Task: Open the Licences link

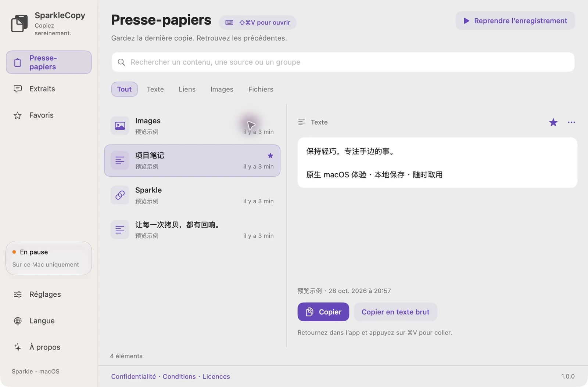Action: click(x=216, y=376)
